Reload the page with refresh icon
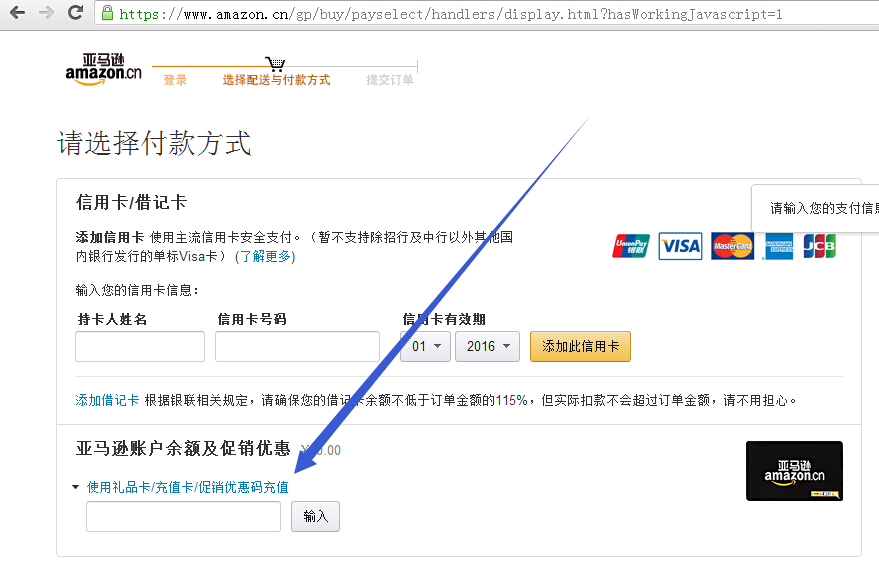The image size is (879, 564). 76,12
